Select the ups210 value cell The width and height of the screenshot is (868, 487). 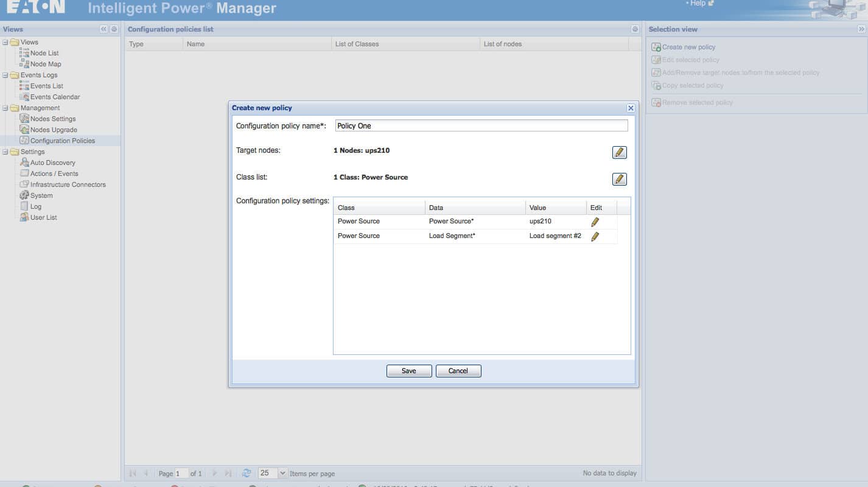(x=556, y=221)
